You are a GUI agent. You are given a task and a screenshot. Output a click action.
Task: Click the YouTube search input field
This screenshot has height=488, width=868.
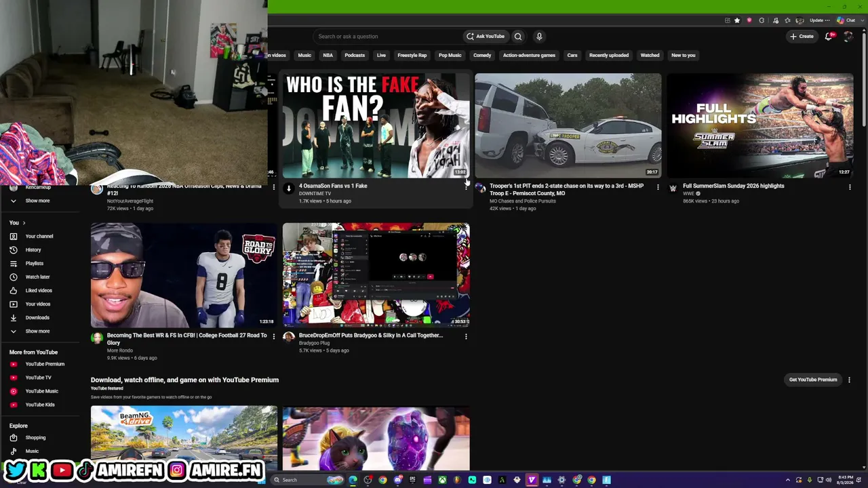coord(387,37)
